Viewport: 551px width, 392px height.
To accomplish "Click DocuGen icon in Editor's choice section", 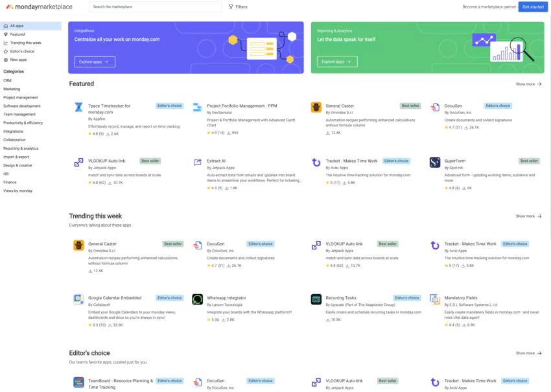I will click(x=198, y=382).
